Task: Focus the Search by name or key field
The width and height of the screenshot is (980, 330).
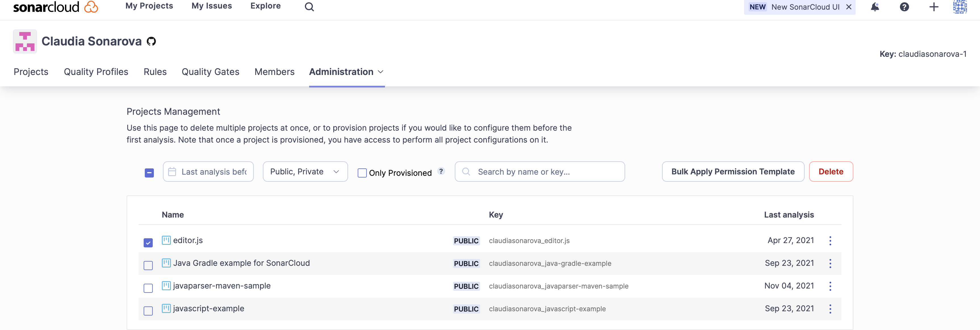Action: pos(539,172)
